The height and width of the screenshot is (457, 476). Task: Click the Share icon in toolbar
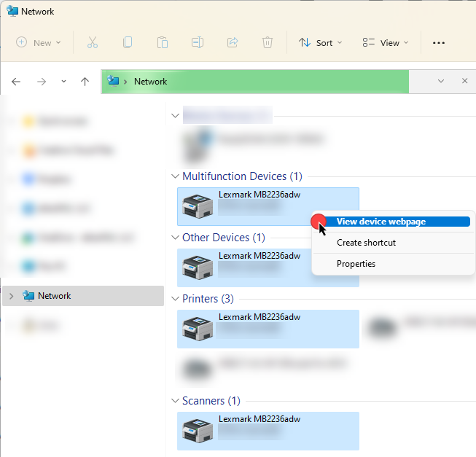coord(233,42)
